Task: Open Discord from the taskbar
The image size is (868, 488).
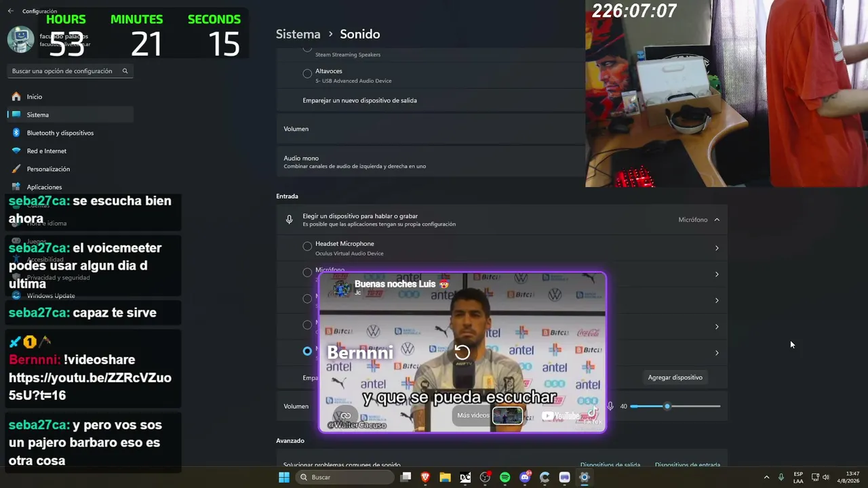Action: (x=525, y=477)
